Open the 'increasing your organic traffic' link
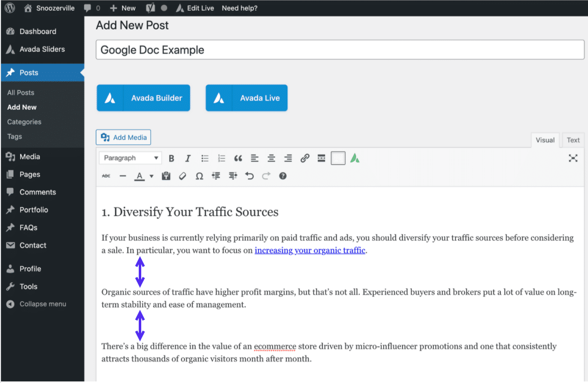588x383 pixels. (x=310, y=250)
